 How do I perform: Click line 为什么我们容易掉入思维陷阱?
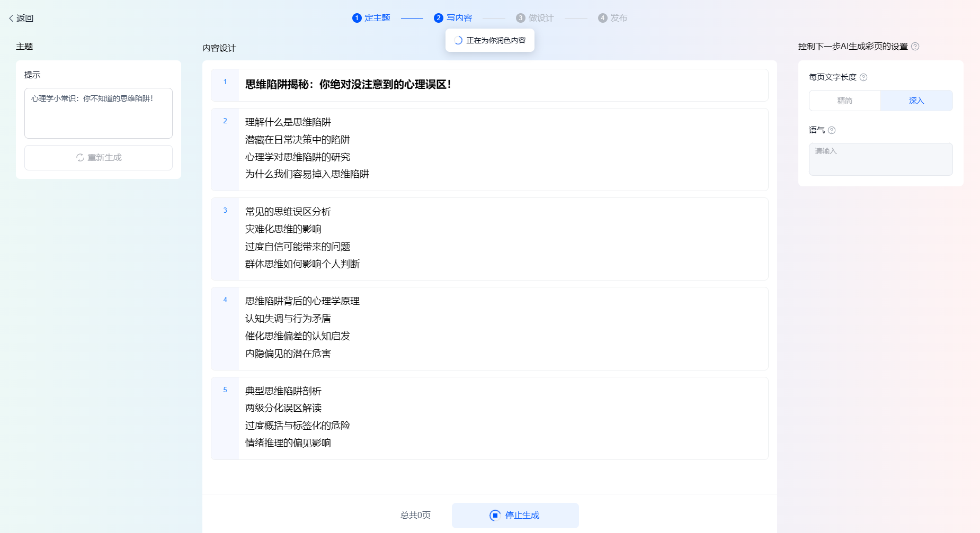[x=307, y=174]
